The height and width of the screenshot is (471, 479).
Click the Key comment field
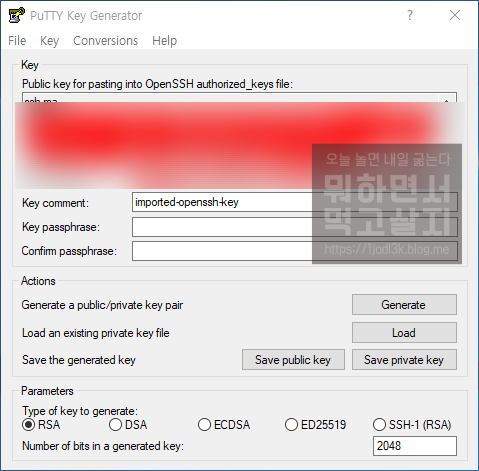295,202
